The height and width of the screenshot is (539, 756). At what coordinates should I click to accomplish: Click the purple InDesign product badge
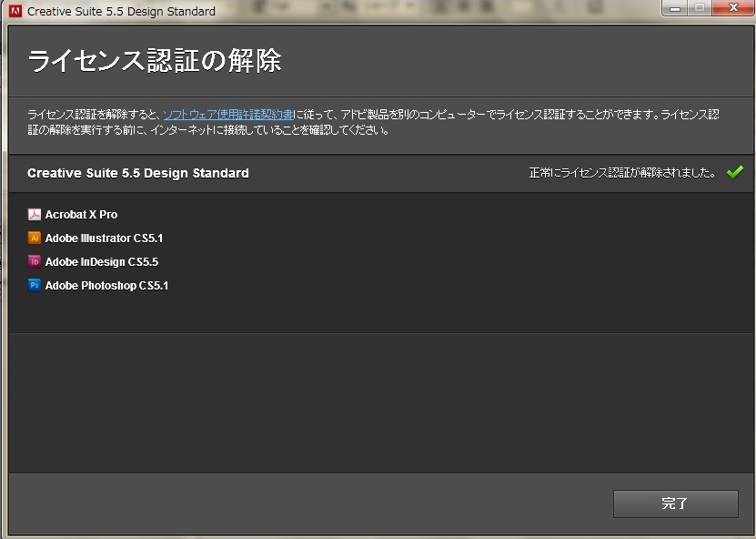point(35,261)
